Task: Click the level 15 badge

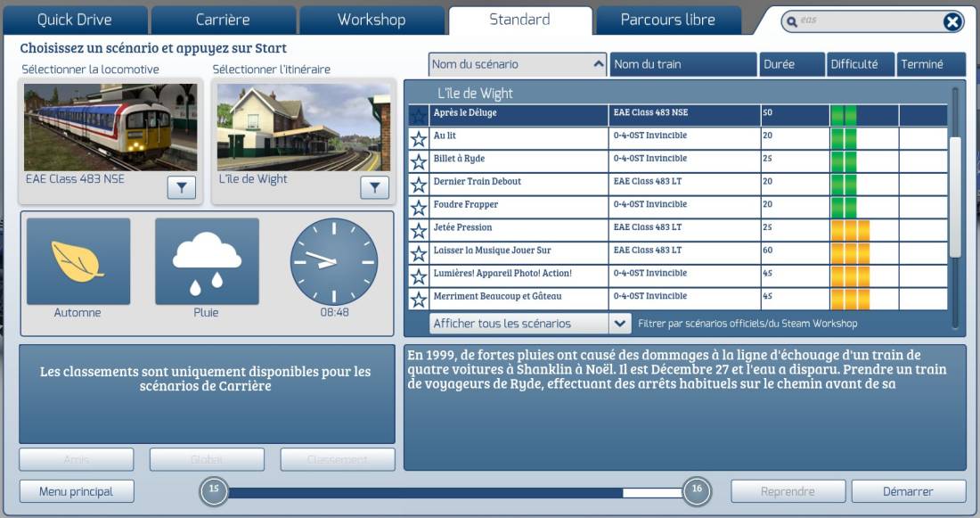Action: (x=214, y=490)
